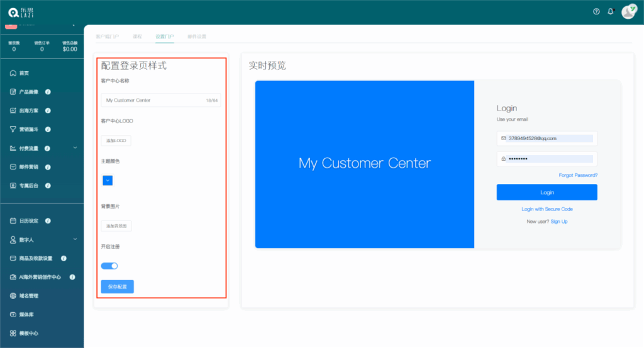Click the info icon beside 产品画像
644x348 pixels.
[x=48, y=92]
